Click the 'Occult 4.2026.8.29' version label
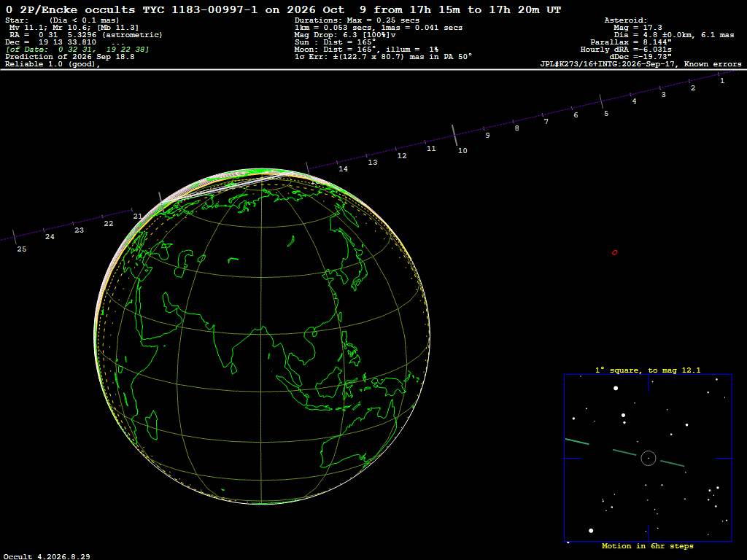This screenshot has height=560, width=747. pyautogui.click(x=47, y=556)
